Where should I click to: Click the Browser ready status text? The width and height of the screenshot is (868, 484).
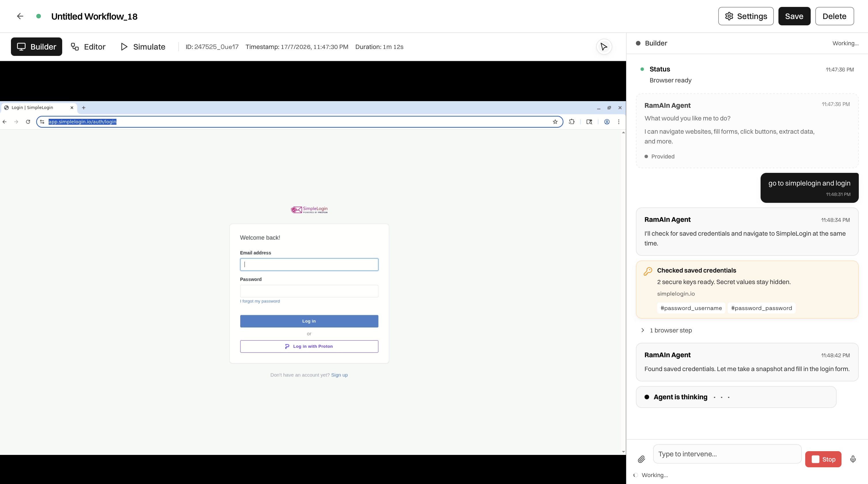coord(670,80)
